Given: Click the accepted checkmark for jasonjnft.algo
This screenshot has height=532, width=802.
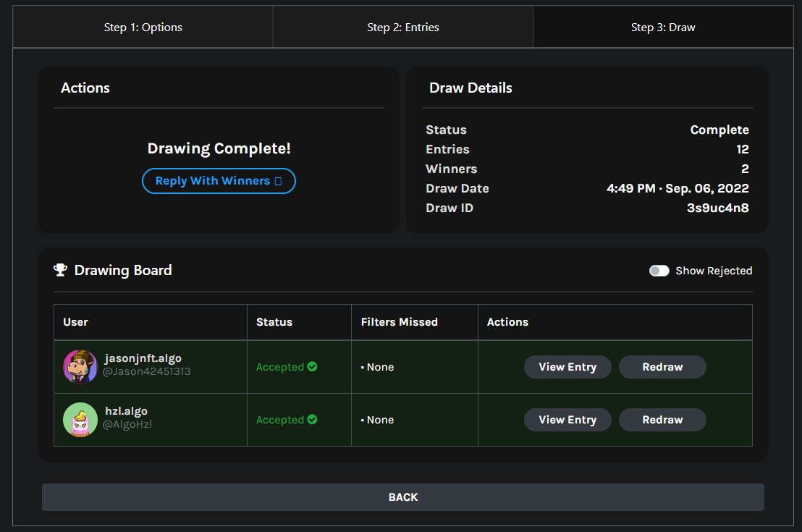Looking at the screenshot, I should point(313,366).
